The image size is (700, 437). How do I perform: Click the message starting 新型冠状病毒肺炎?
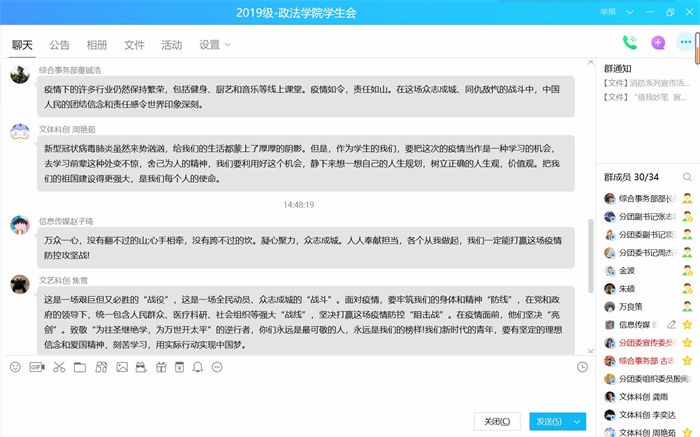[x=306, y=163]
